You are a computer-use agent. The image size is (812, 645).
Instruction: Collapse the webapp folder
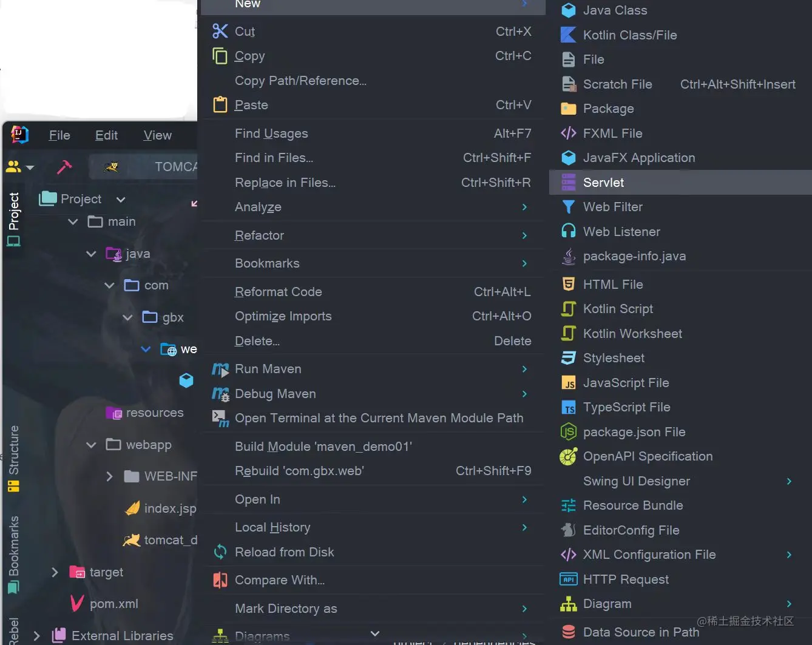click(x=91, y=445)
